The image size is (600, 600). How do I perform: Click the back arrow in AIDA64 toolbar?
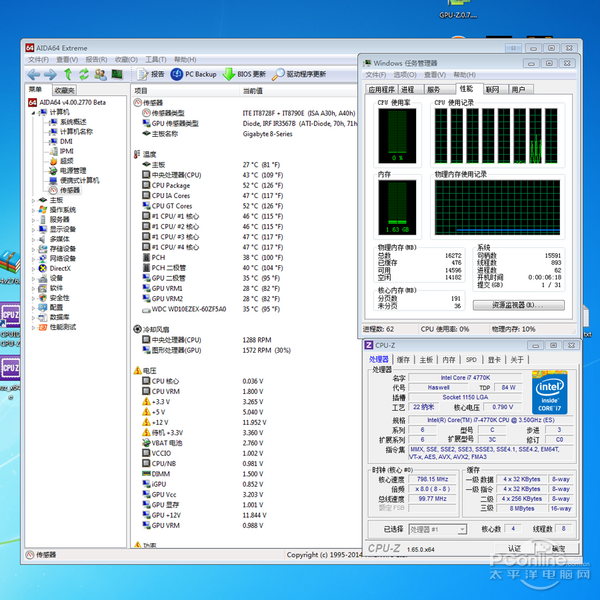coord(33,74)
